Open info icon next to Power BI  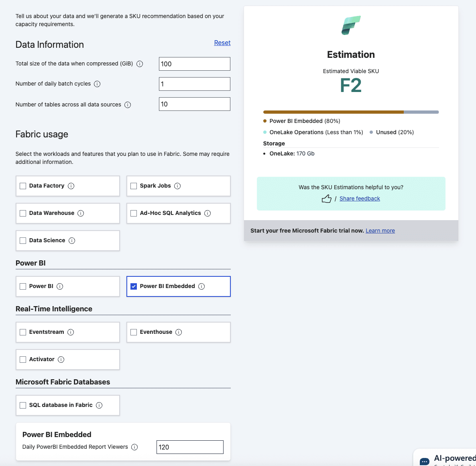coord(60,286)
